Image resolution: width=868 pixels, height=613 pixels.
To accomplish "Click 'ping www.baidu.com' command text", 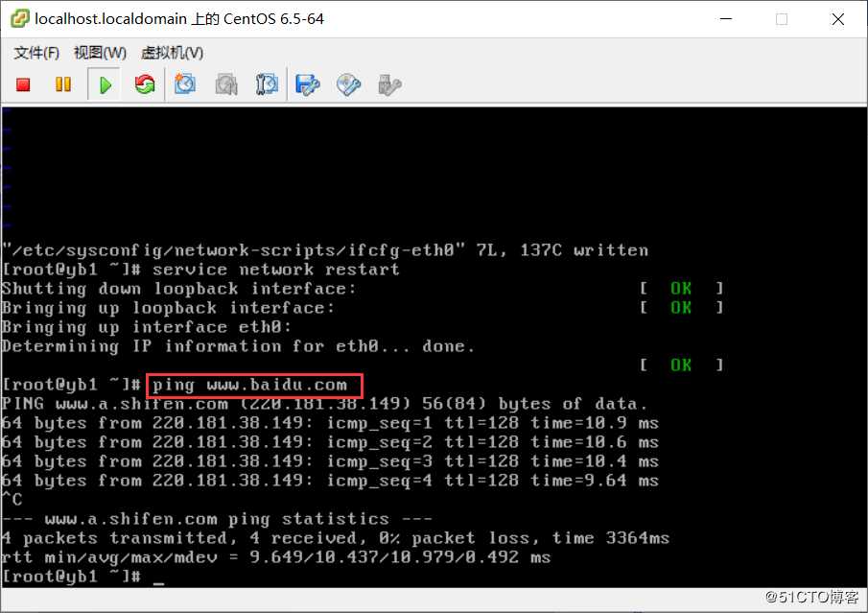I will pos(249,385).
